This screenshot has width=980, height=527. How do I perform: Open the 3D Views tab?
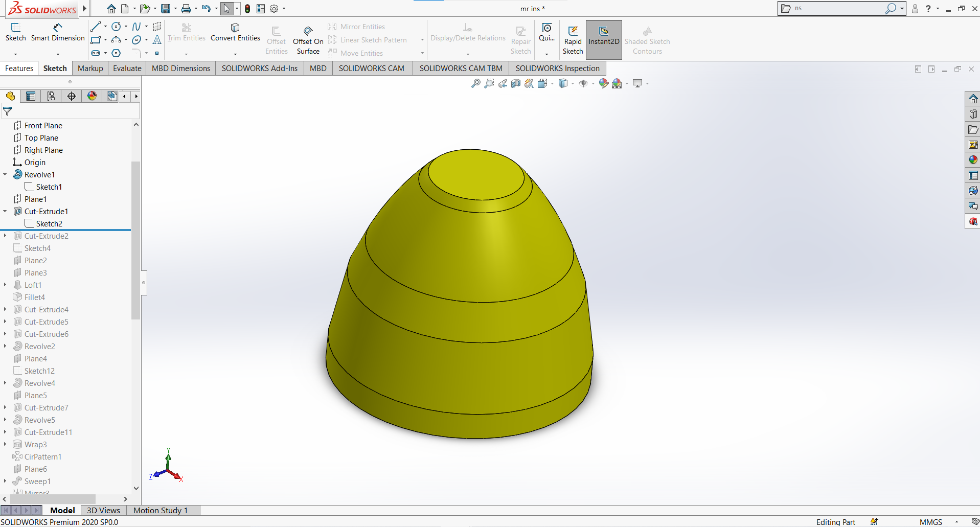coord(103,510)
